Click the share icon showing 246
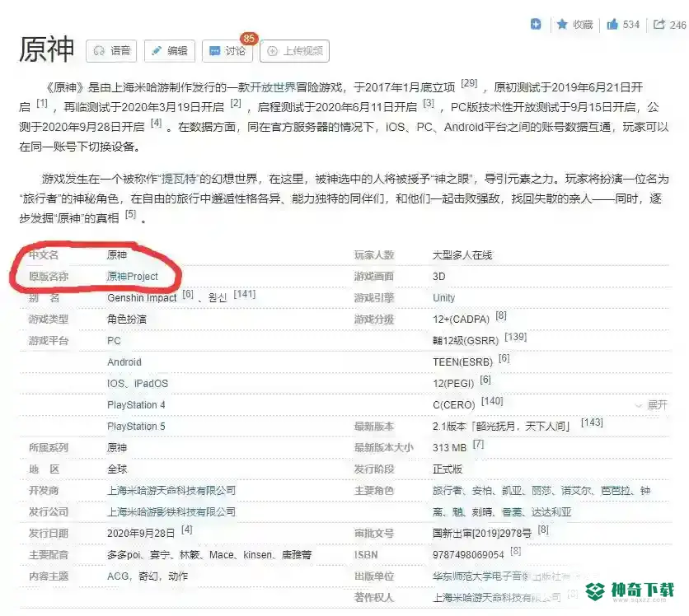689x616 pixels. [x=670, y=24]
